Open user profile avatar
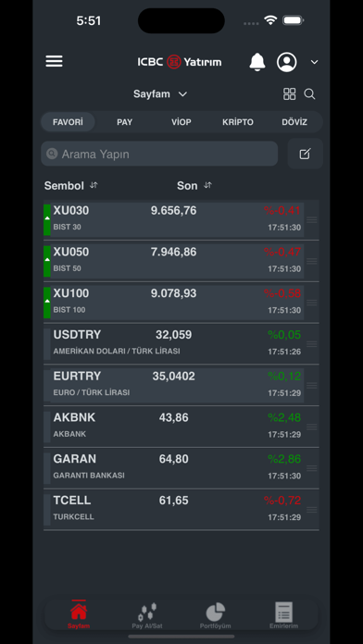Image resolution: width=363 pixels, height=644 pixels. pos(286,62)
